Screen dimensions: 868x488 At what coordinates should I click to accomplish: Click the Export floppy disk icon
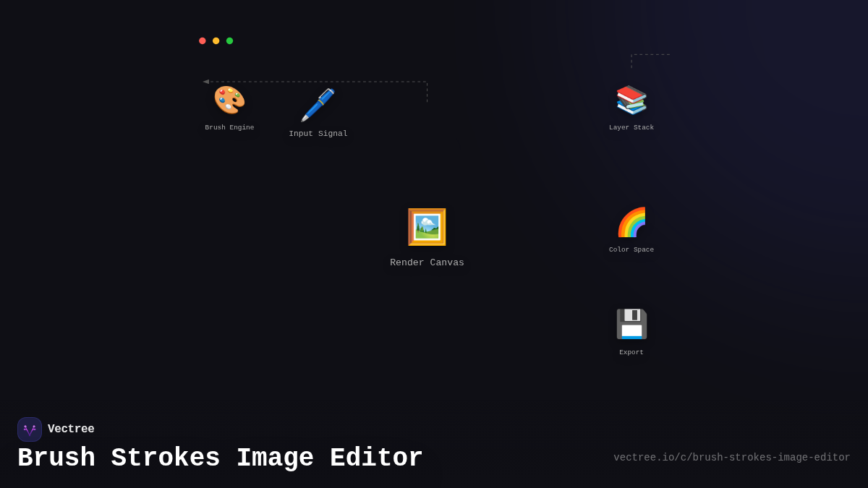pyautogui.click(x=631, y=324)
